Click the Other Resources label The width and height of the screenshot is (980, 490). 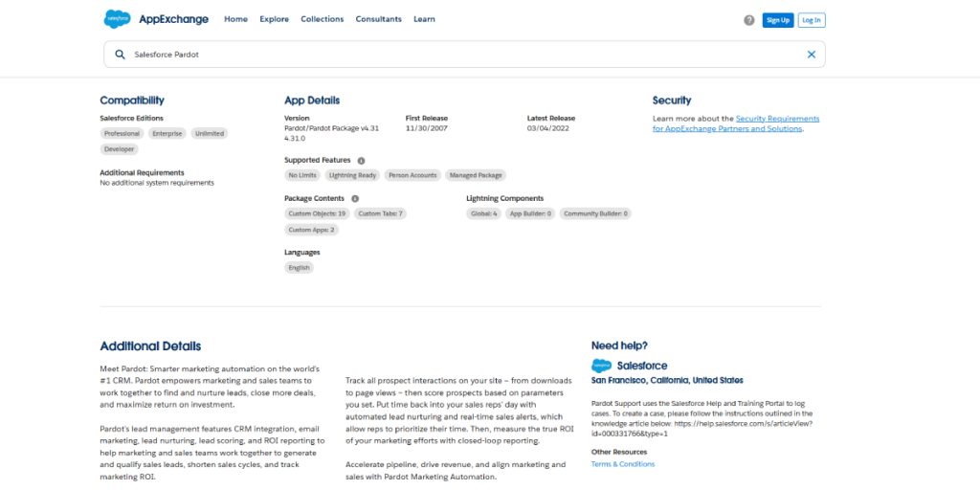pos(619,452)
